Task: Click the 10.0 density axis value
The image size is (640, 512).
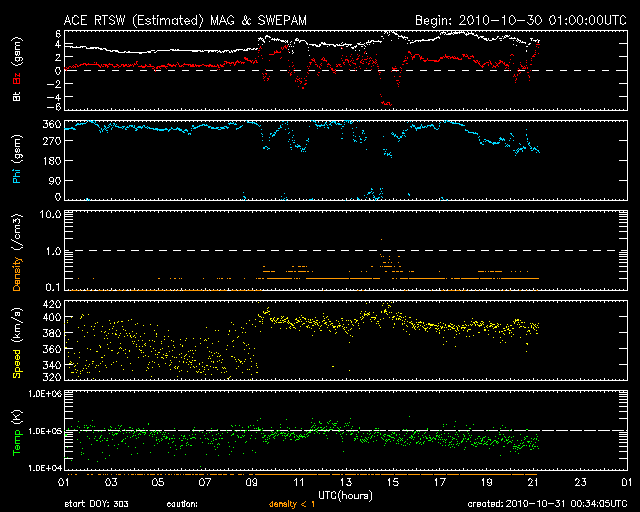Action: (50, 214)
